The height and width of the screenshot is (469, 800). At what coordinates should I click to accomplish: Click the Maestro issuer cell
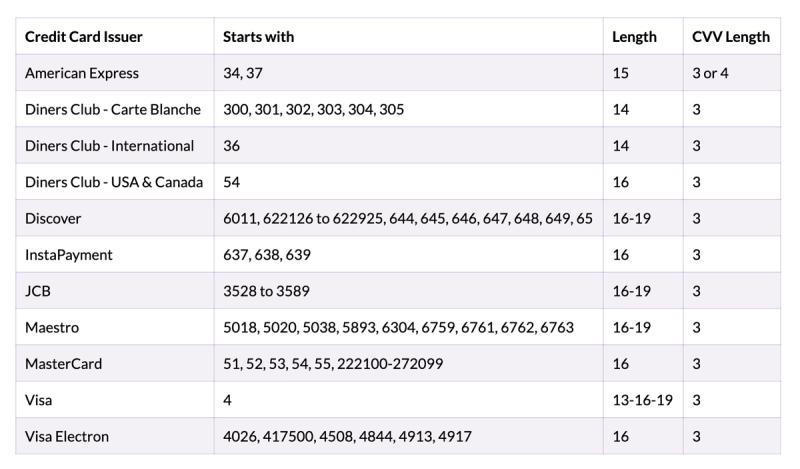(52, 327)
